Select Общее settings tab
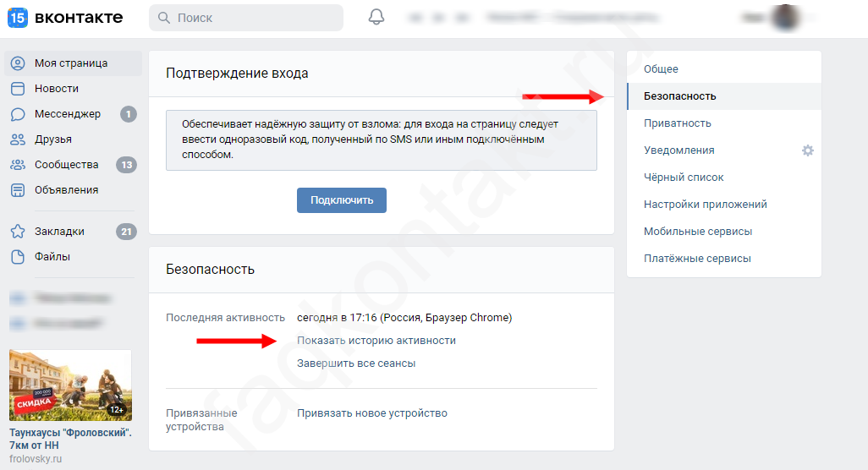This screenshot has height=470, width=868. click(661, 69)
